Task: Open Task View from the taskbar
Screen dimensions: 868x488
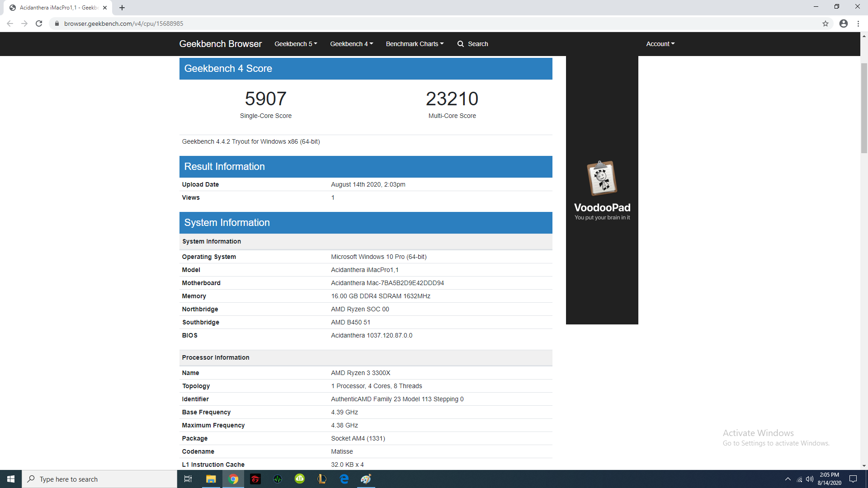Action: pos(188,479)
